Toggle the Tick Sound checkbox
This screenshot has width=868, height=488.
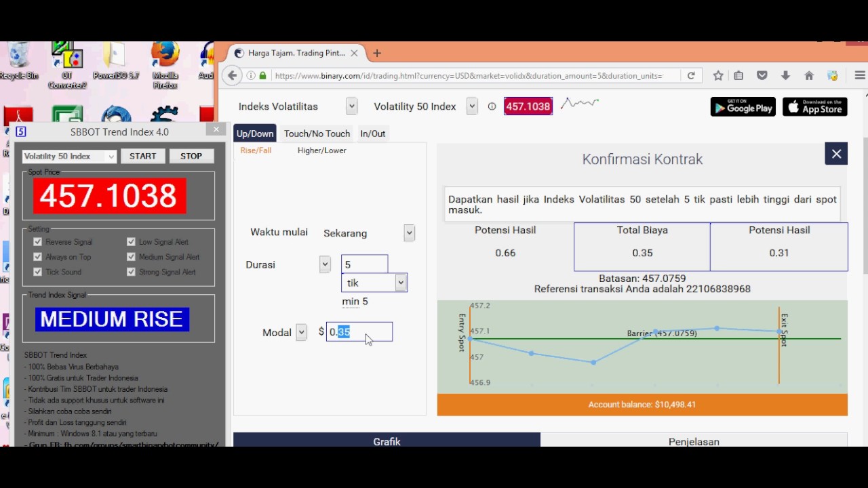[x=37, y=272]
